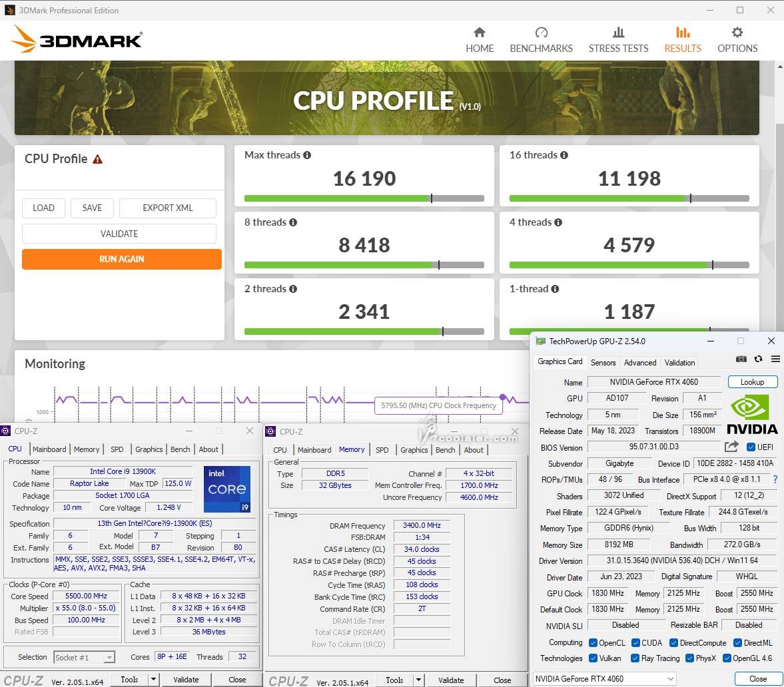784x687 pixels.
Task: Go to the Benchmarks gauge icon
Action: pyautogui.click(x=541, y=33)
